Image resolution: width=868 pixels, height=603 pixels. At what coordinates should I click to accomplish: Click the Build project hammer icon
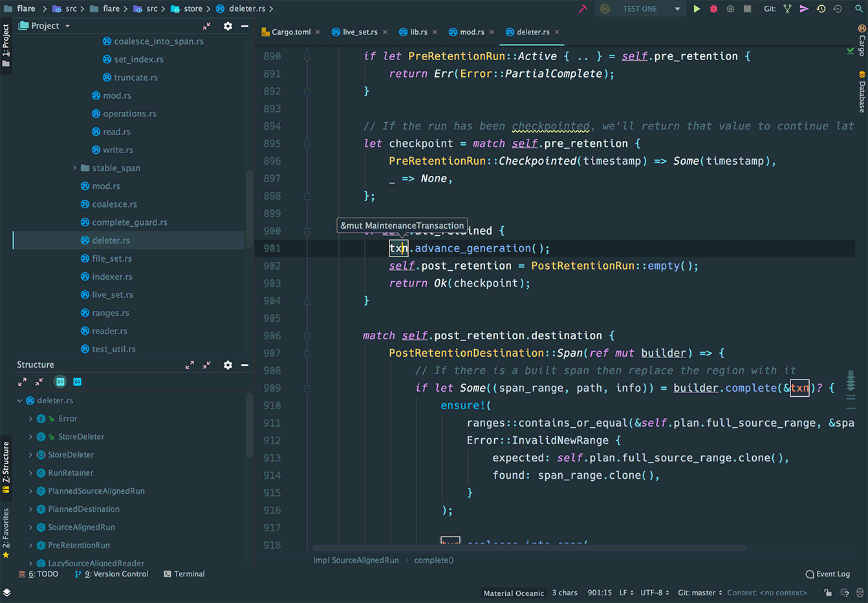[583, 9]
